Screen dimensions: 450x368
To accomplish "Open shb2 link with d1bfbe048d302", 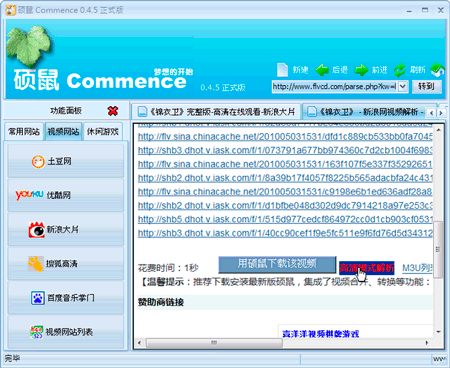I will pos(285,206).
